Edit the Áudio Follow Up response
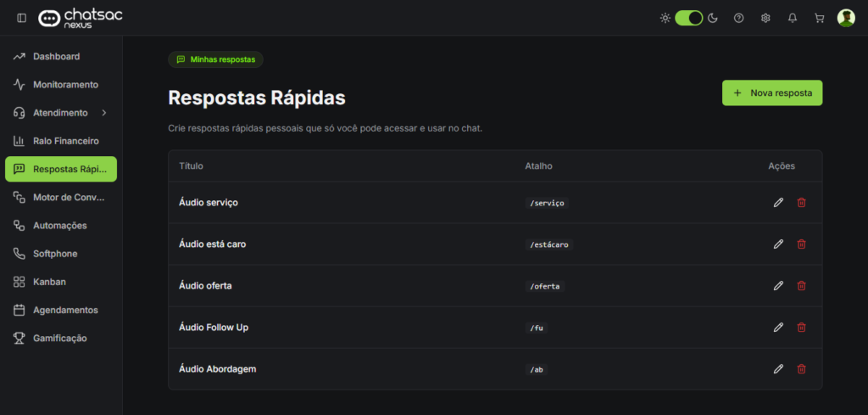This screenshot has height=415, width=868. point(778,328)
